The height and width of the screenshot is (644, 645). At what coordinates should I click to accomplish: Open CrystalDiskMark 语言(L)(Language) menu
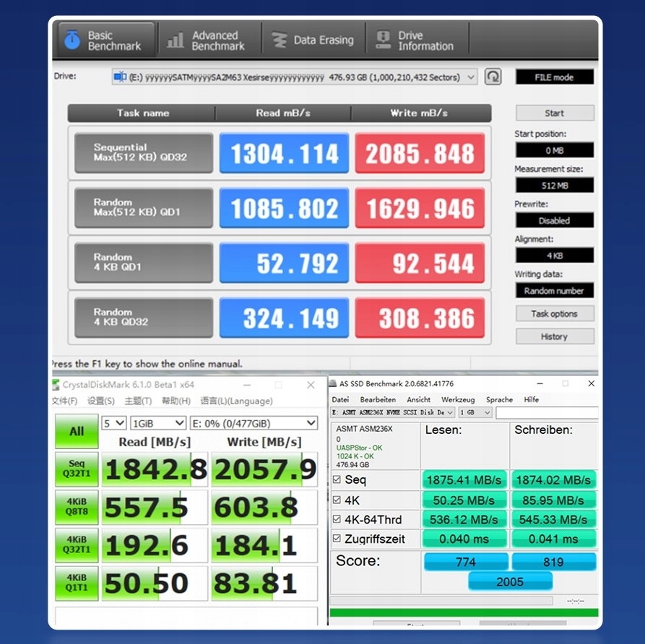236,401
